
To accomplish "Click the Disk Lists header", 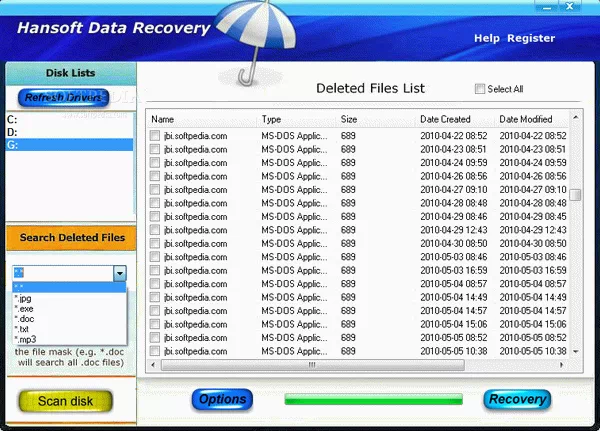I will click(71, 73).
